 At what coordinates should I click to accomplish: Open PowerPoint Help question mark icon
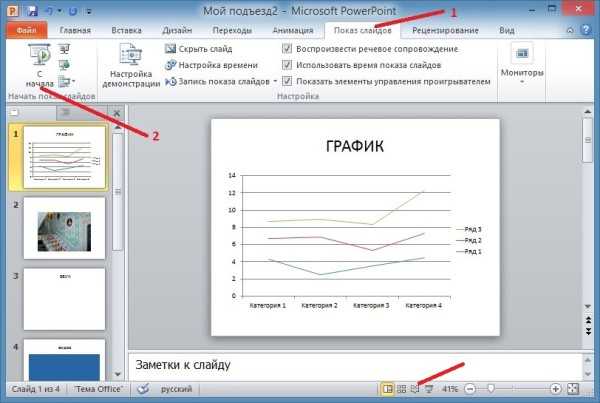pyautogui.click(x=586, y=30)
